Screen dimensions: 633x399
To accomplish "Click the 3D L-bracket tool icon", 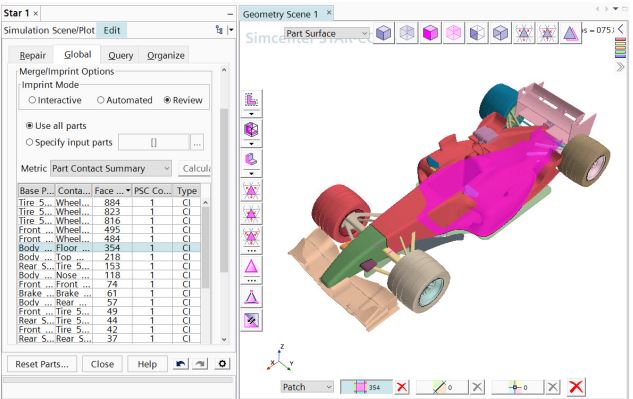I will pos(251,159).
